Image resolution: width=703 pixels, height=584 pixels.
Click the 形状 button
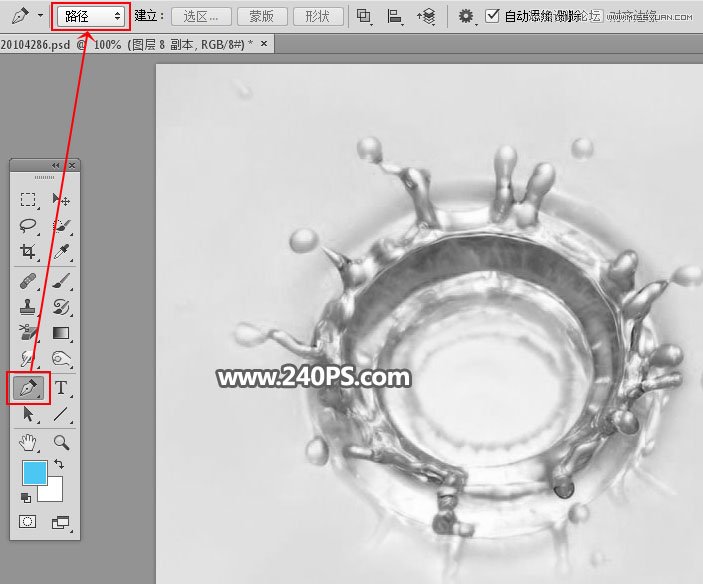click(x=318, y=17)
